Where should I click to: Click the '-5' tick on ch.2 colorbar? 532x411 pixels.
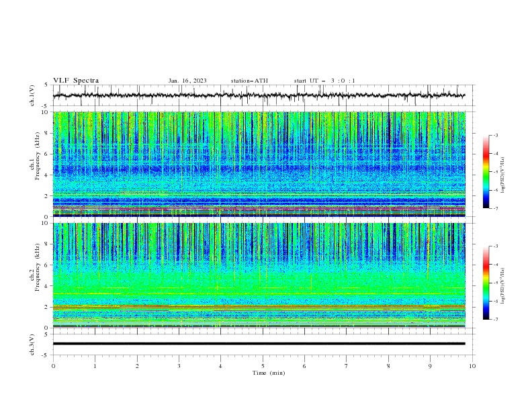click(x=495, y=283)
